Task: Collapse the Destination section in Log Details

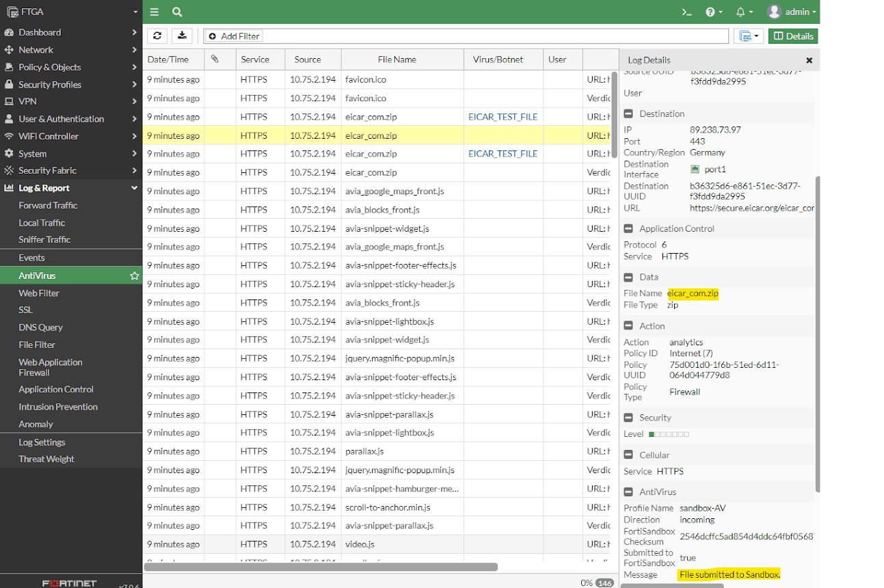Action: tap(628, 113)
